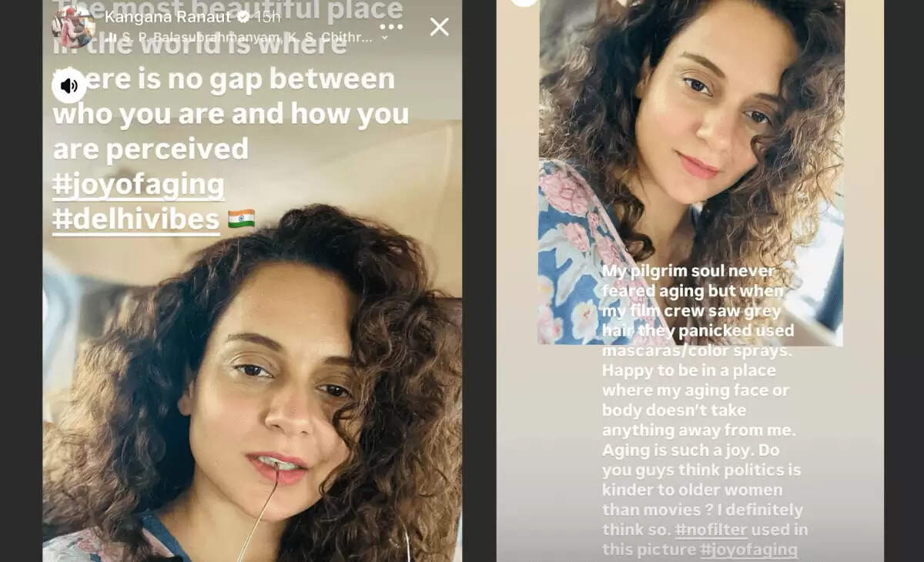Click the verified badge next to the name
This screenshot has height=562, width=924.
244,17
